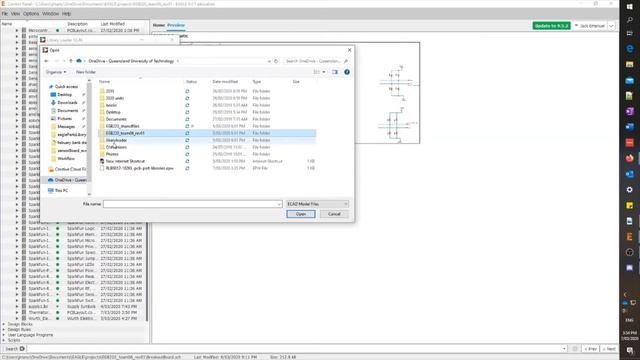Open Task View from the taskbar
Image resolution: width=640 pixels, height=360 pixels.
click(629, 33)
